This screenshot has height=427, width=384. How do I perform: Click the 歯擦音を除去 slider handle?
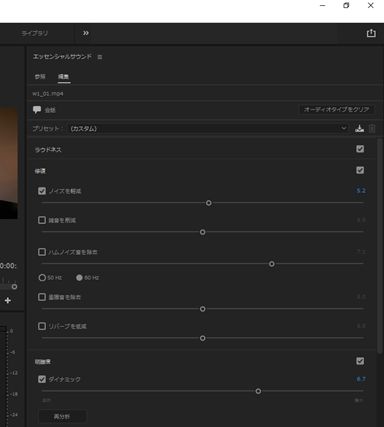203,309
